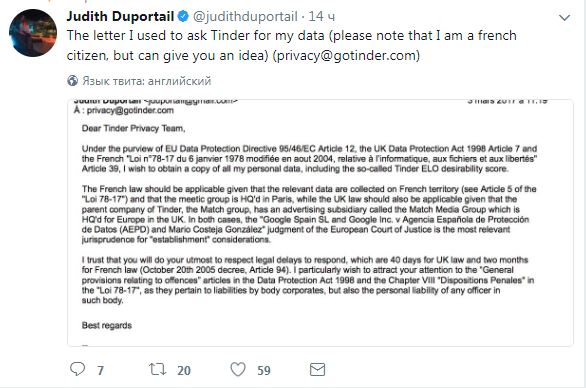Click the Best regards line in letter image
Viewport: 586px width, 388px height.
(x=107, y=325)
